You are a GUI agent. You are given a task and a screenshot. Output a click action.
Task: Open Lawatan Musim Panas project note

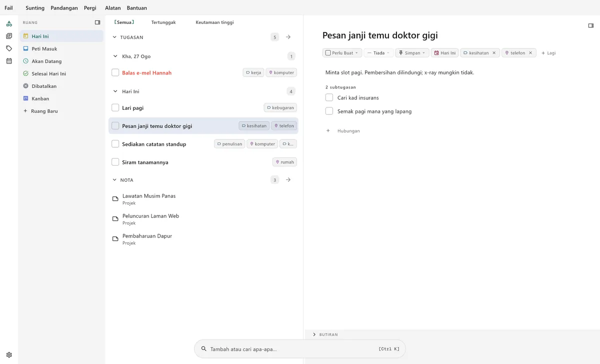click(203, 199)
